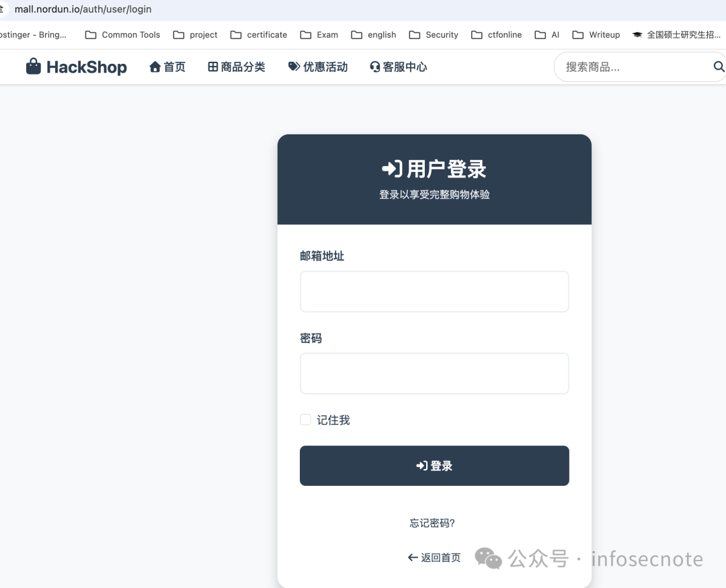The width and height of the screenshot is (726, 588).
Task: Click the 邮箱地址 email input field
Action: click(x=434, y=291)
